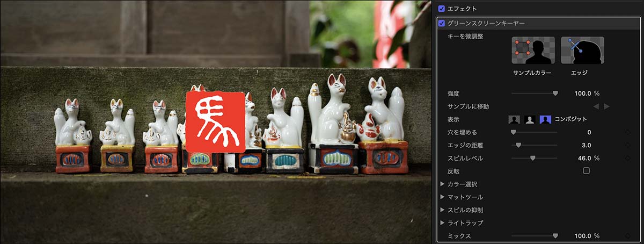Expand the ライトラップ section

(x=443, y=223)
